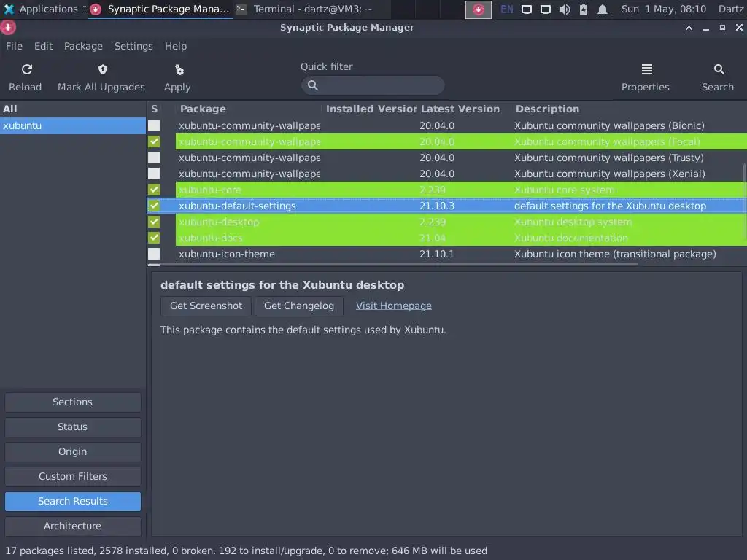Select the xubuntu-docs package row

pos(447,238)
